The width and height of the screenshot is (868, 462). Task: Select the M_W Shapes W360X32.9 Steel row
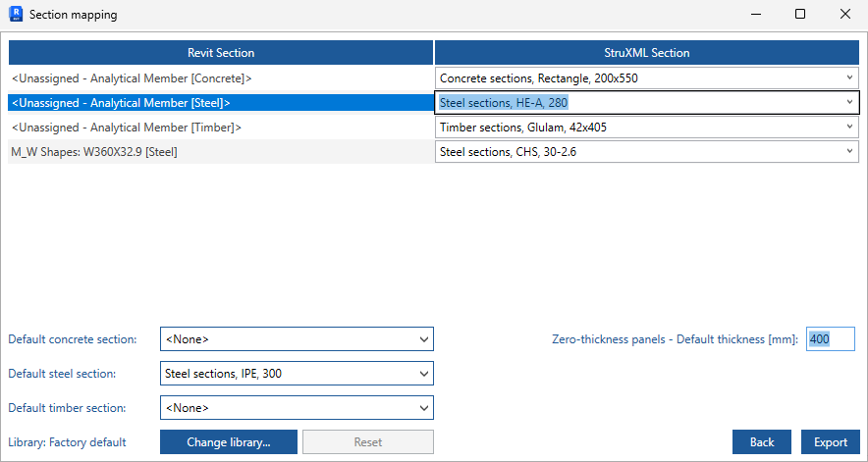pyautogui.click(x=221, y=152)
